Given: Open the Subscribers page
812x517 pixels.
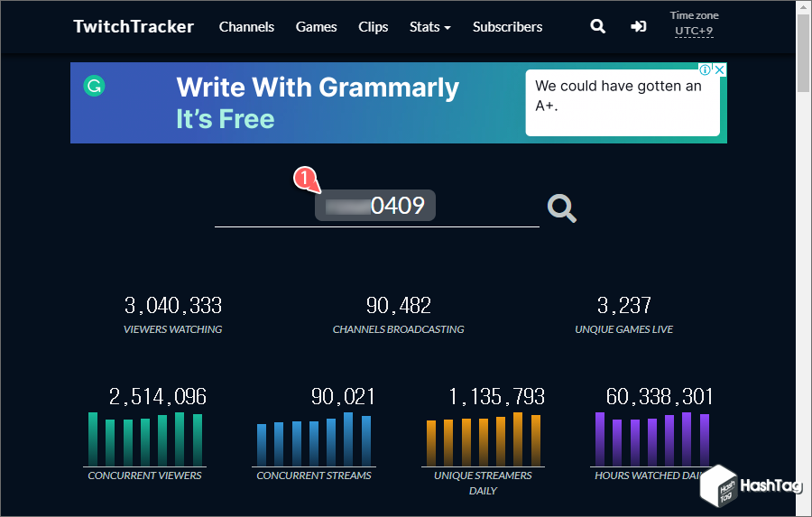Looking at the screenshot, I should (507, 27).
